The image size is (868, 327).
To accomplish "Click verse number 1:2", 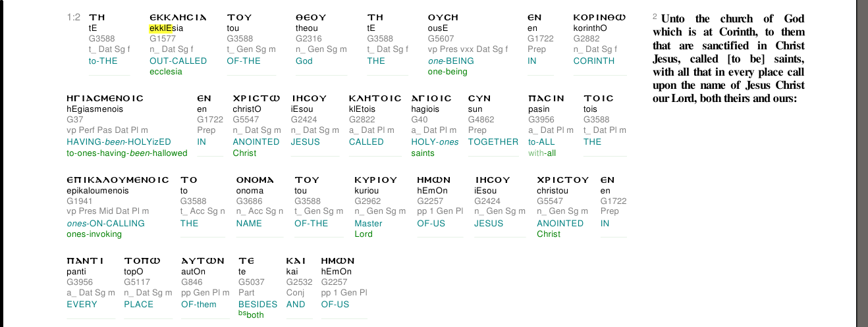I will click(74, 17).
